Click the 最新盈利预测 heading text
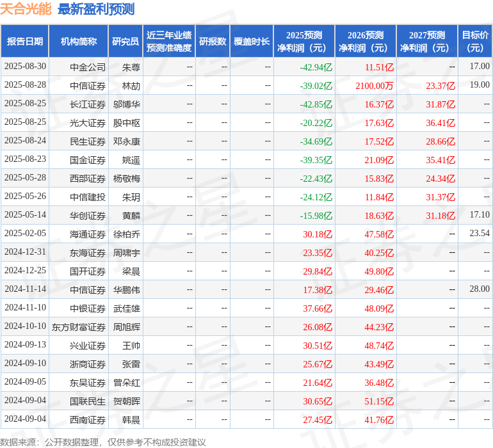493x448 pixels. point(96,9)
